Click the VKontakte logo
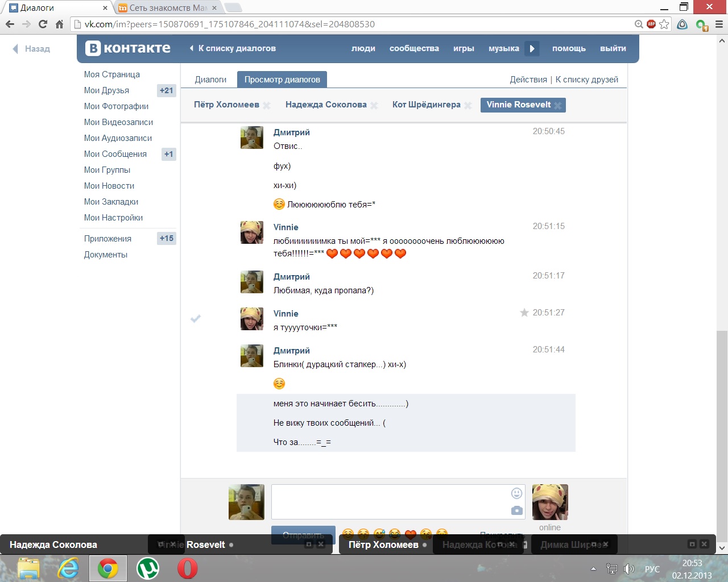 pos(128,48)
